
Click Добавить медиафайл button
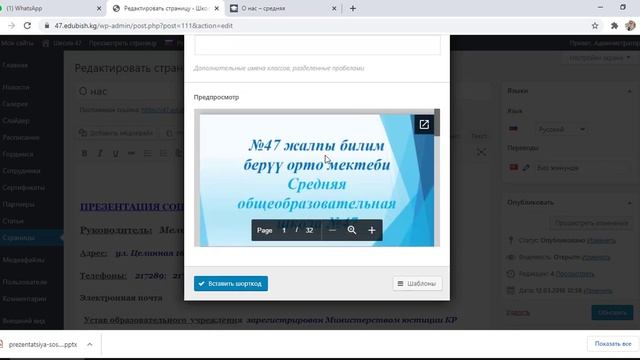tap(116, 133)
